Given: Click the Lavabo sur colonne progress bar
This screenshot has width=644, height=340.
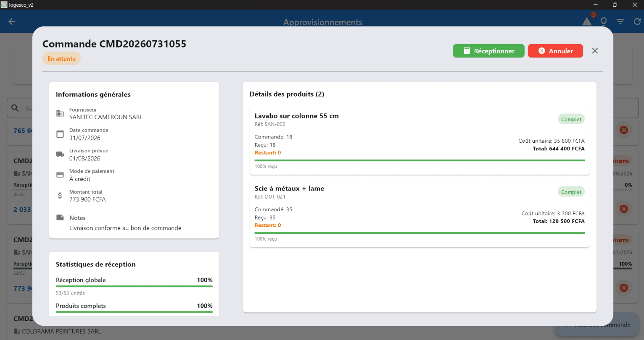Looking at the screenshot, I should [420, 160].
